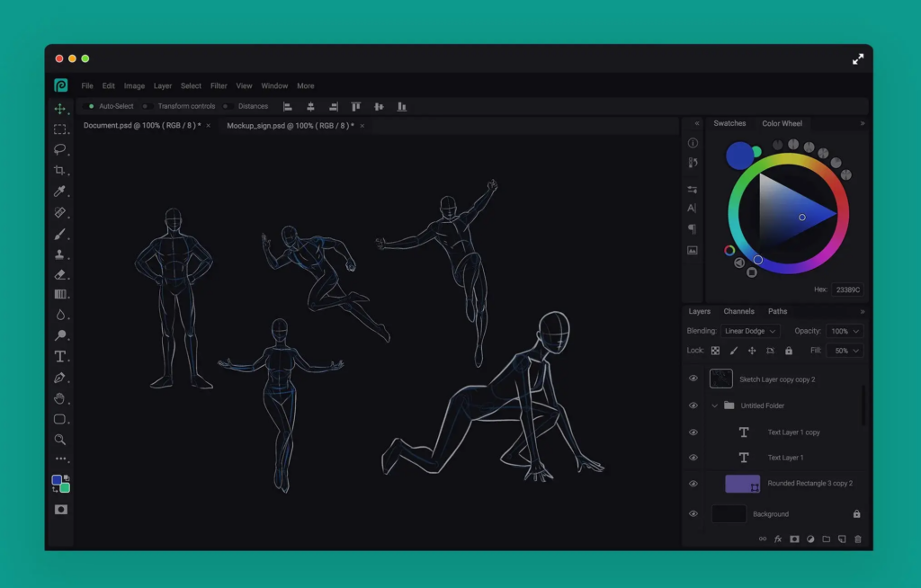This screenshot has width=921, height=588.
Task: Open the Opacity 100% dropdown
Action: click(x=845, y=331)
